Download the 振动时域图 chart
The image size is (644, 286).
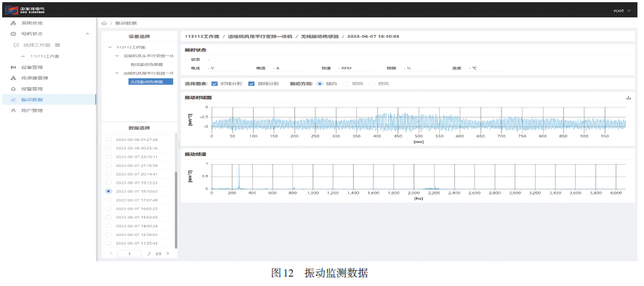pyautogui.click(x=628, y=98)
